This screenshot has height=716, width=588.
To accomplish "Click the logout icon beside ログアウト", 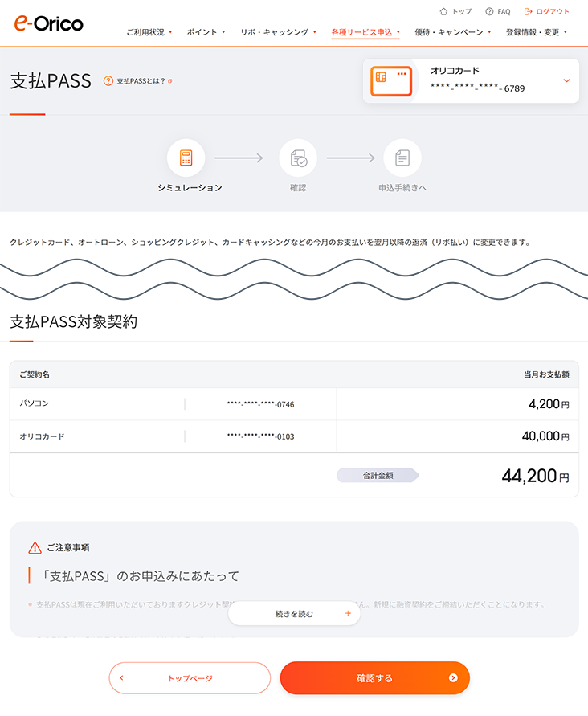I will [x=529, y=11].
